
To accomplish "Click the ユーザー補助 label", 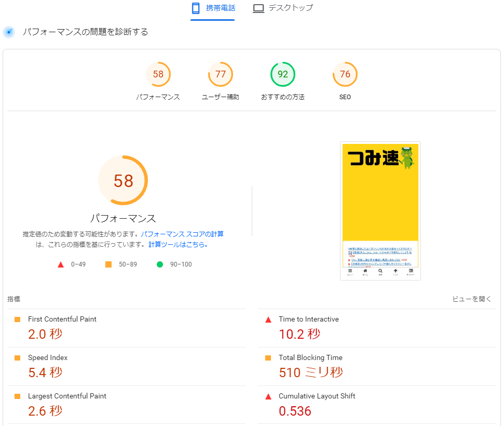I will [221, 97].
